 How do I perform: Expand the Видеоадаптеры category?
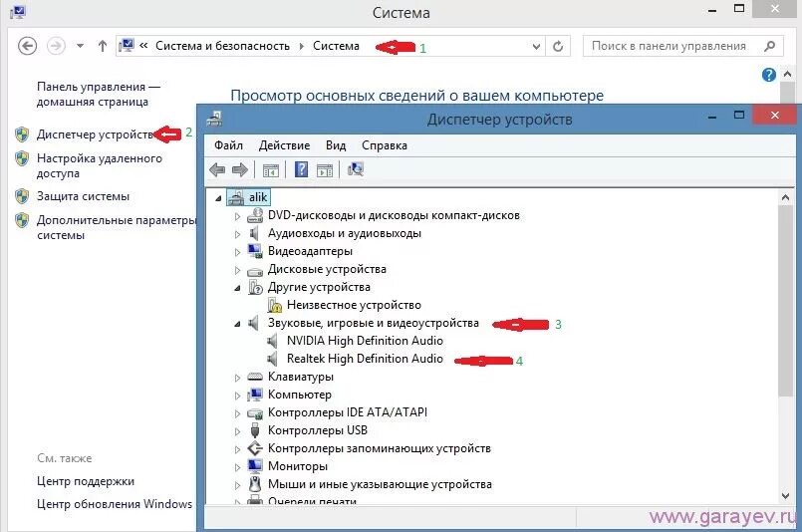click(237, 252)
